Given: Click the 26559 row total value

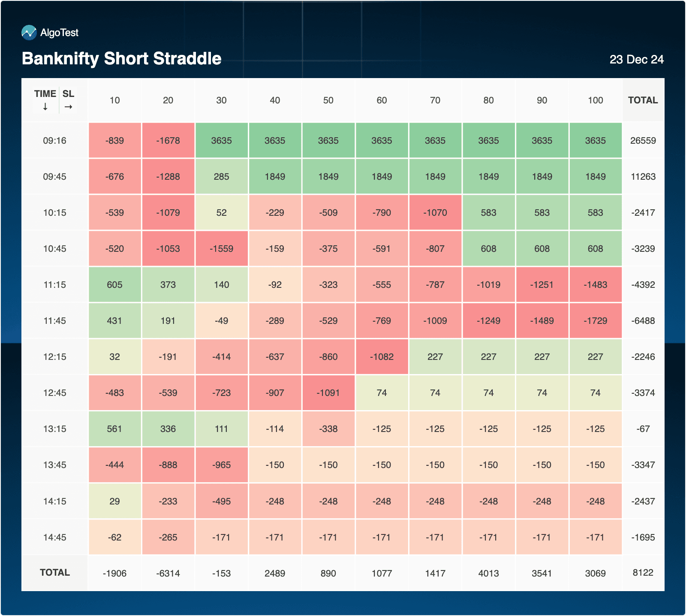Looking at the screenshot, I should pos(643,141).
